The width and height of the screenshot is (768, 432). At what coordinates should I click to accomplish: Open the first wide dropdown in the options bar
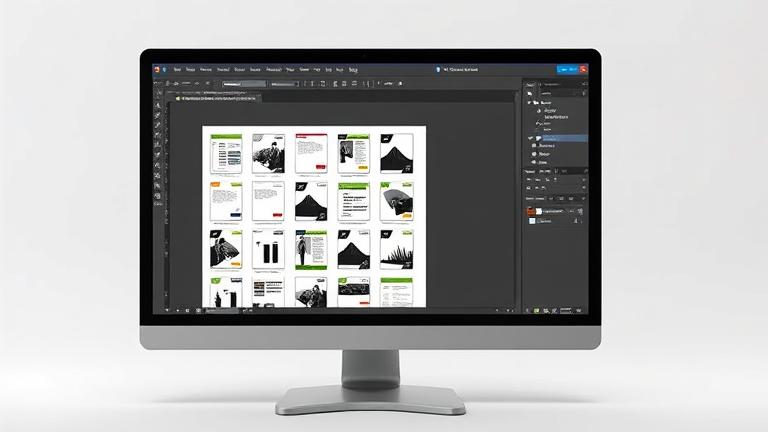(243, 84)
